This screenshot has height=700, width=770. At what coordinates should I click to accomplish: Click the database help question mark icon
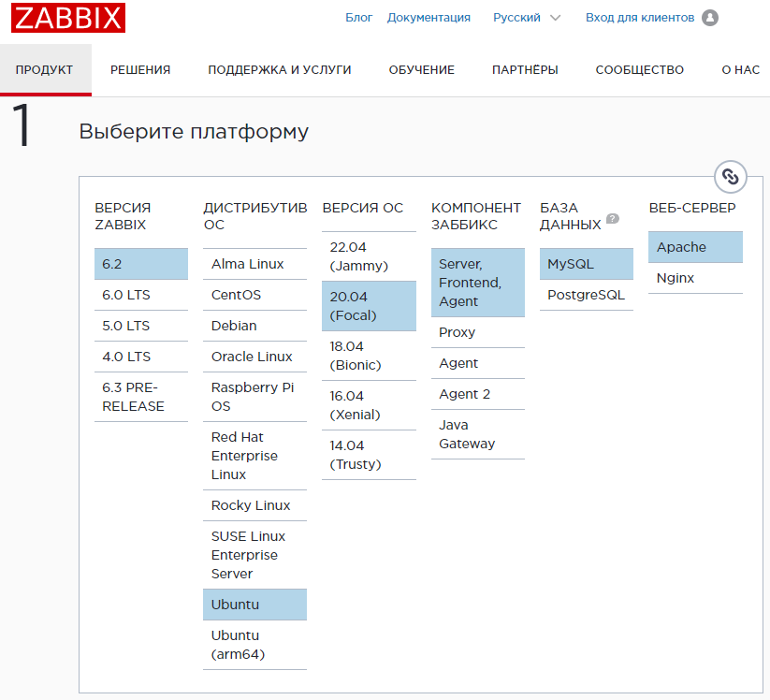[x=613, y=219]
